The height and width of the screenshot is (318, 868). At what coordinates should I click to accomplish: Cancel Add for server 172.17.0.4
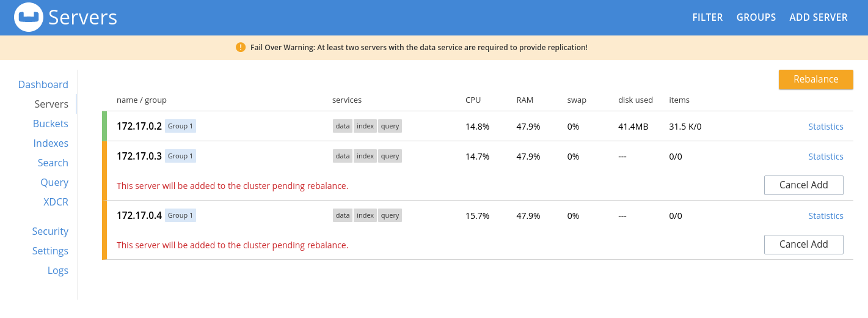(803, 245)
